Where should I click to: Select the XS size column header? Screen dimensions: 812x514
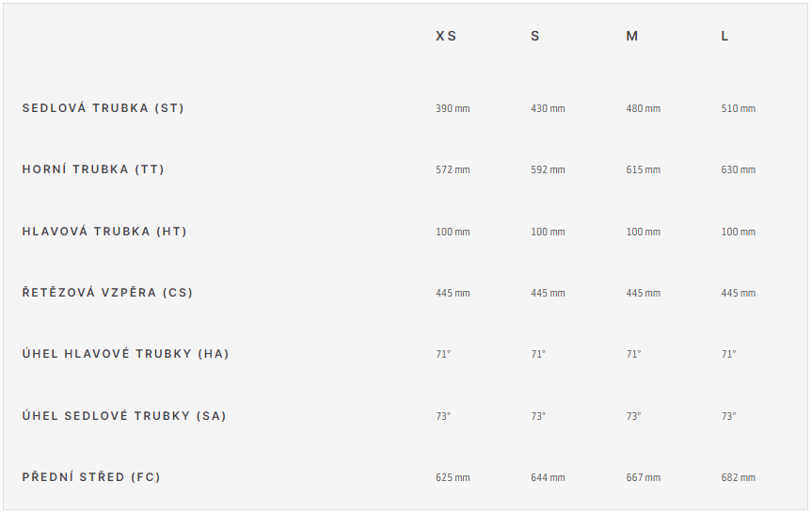pos(446,36)
